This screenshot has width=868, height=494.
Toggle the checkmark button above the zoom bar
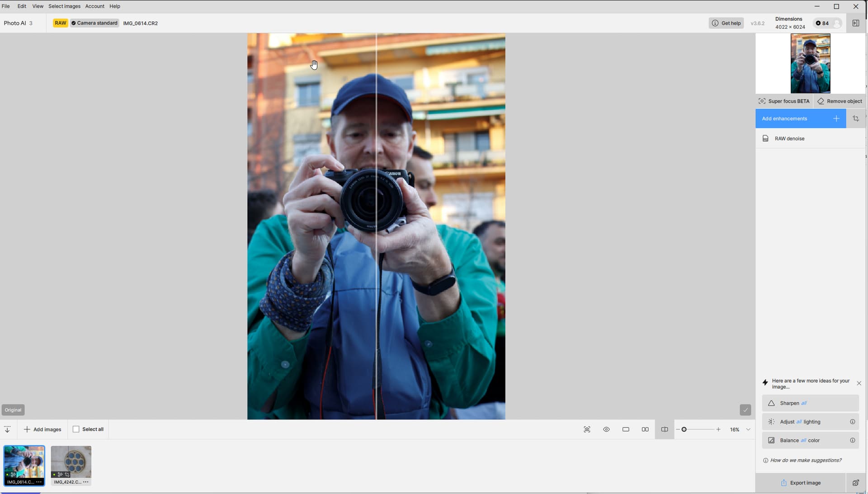point(745,410)
